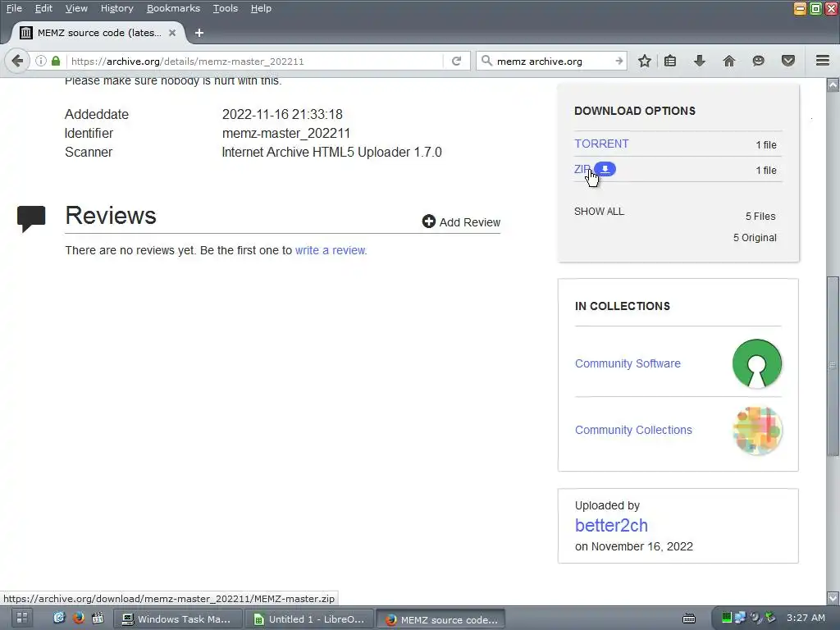This screenshot has width=840, height=630.
Task: Click the 5 Original link
Action: 755,237
